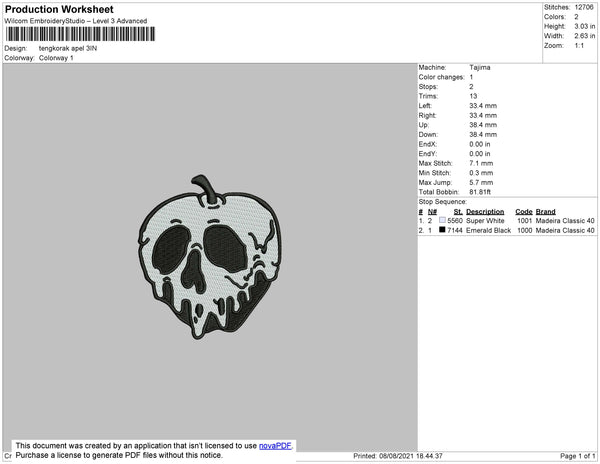The width and height of the screenshot is (600, 464).
Task: Click the Trims value 13
Action: 473,96
